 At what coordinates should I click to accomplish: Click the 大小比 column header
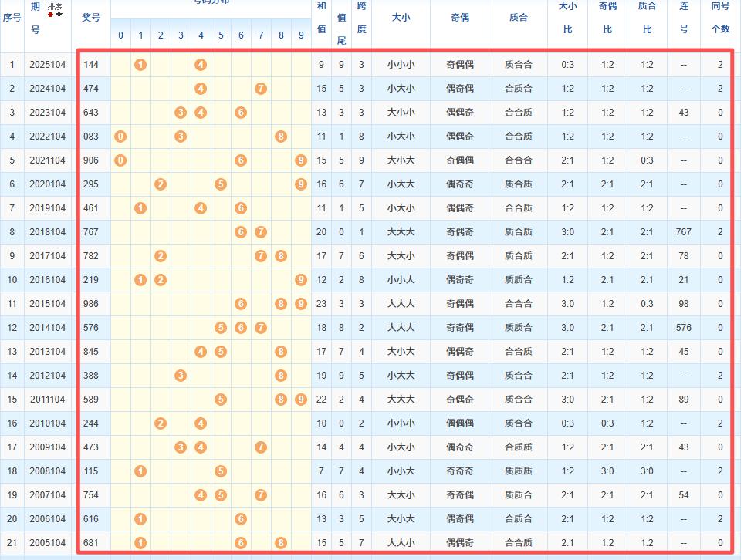567,17
